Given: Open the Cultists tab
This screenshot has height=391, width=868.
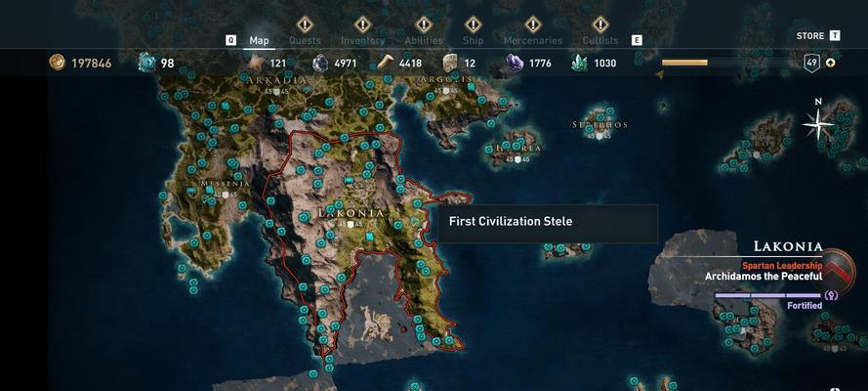Looking at the screenshot, I should coord(600,40).
